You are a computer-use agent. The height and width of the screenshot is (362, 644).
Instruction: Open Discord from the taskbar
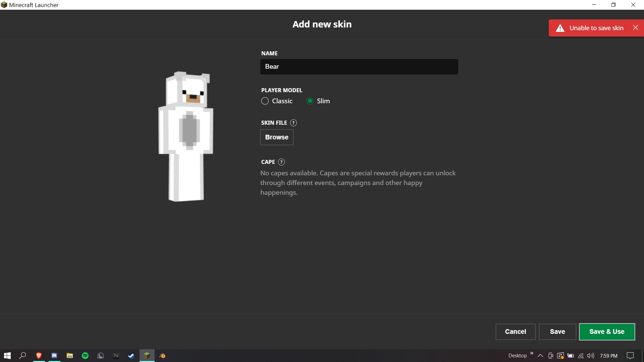(54, 356)
